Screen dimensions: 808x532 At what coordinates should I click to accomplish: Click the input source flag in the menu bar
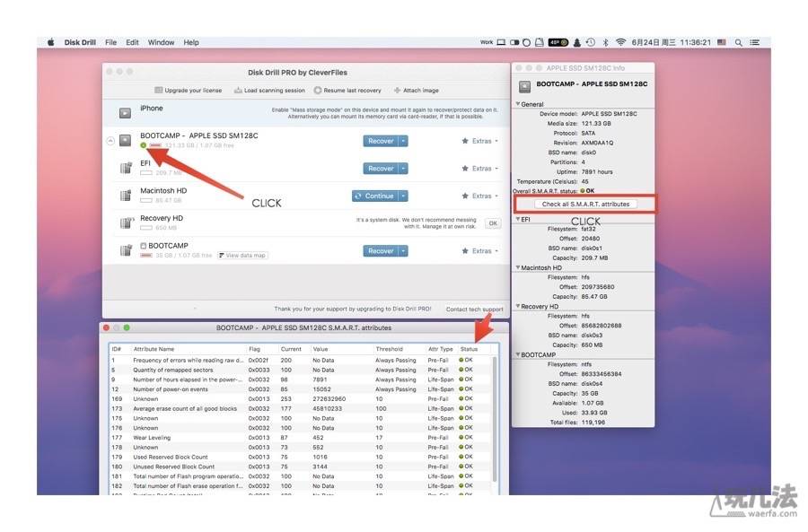722,42
